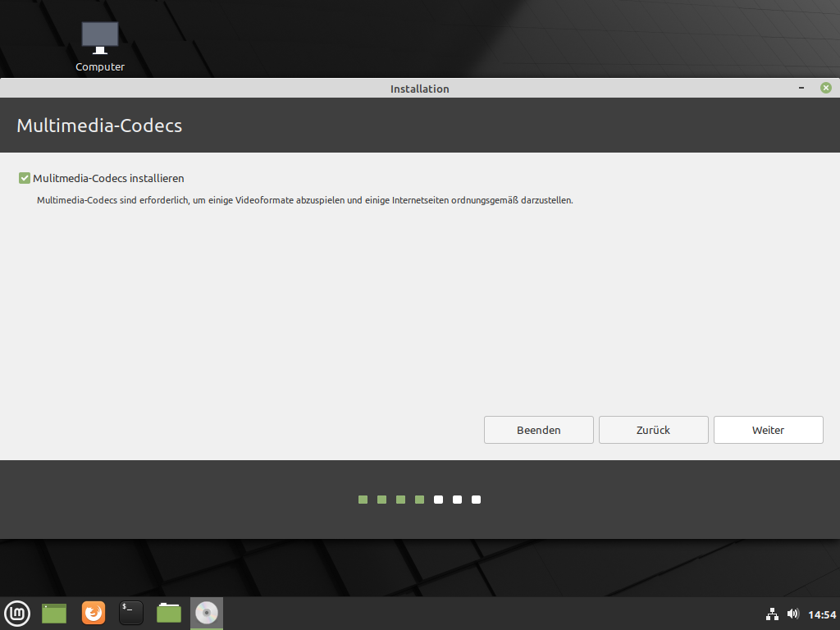This screenshot has width=840, height=630.
Task: Click the codec description text line
Action: [x=304, y=200]
